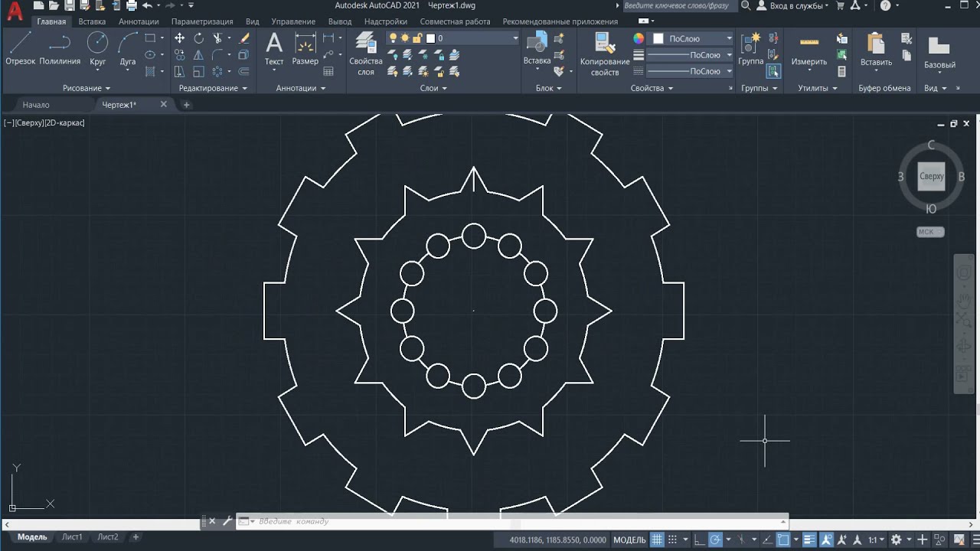Open the annotation scale 1:1 dropdown
980x551 pixels.
[876, 540]
